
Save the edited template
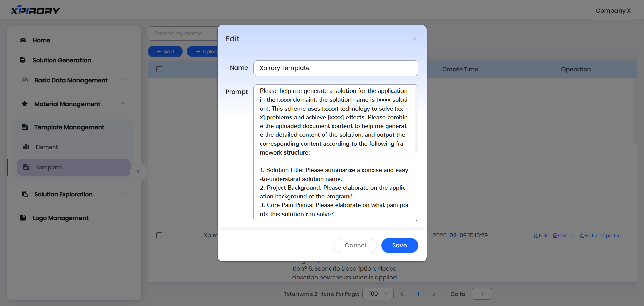[x=399, y=245]
